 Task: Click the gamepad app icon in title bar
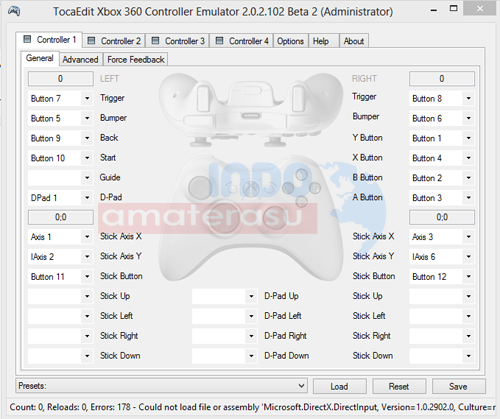(14, 11)
